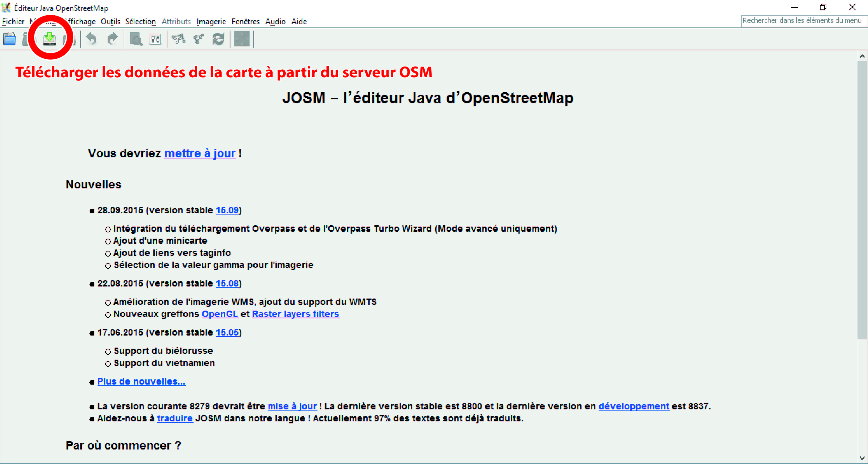Click the Open file folder icon
Image resolution: width=868 pixels, height=464 pixels.
point(10,39)
